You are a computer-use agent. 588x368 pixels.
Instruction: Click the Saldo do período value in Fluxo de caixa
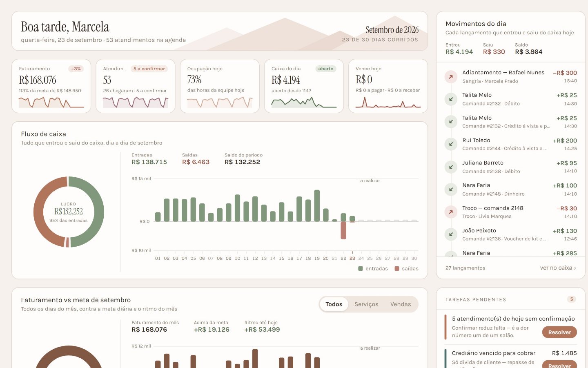click(x=242, y=162)
